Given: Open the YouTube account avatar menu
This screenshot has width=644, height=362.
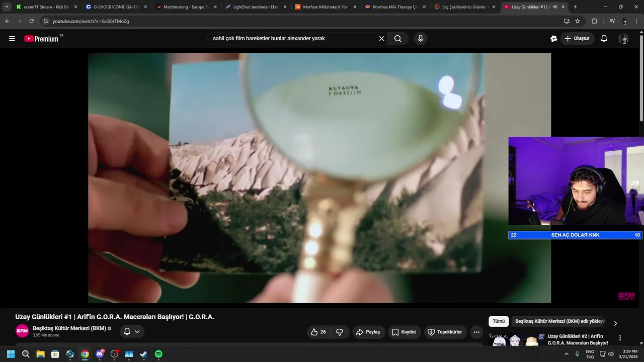Looking at the screenshot, I should 623,39.
